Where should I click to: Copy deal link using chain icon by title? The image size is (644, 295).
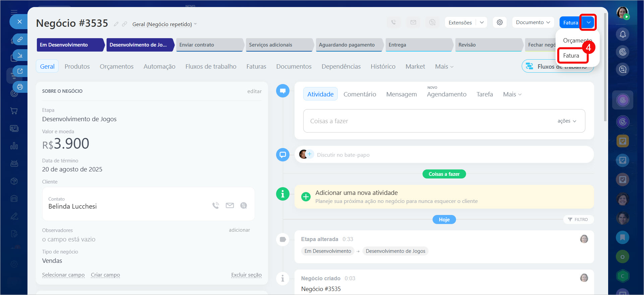pyautogui.click(x=124, y=24)
